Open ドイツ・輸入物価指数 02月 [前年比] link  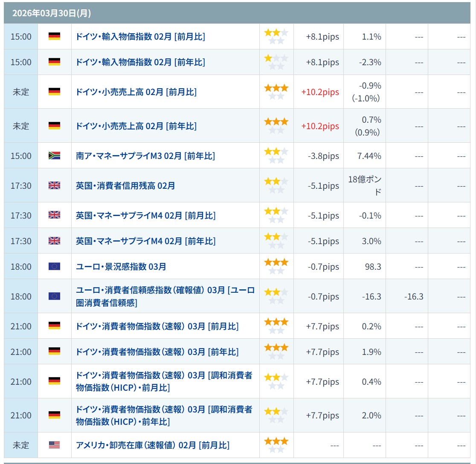(x=140, y=62)
